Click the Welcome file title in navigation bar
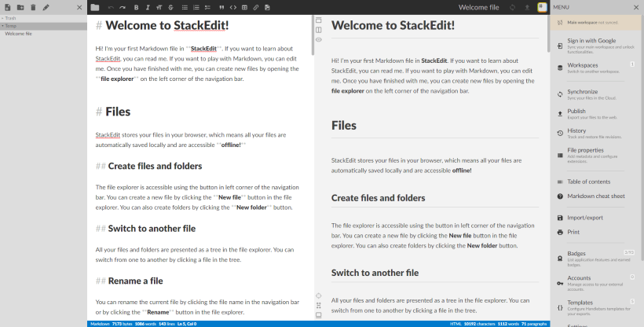The height and width of the screenshot is (327, 644). pyautogui.click(x=478, y=7)
